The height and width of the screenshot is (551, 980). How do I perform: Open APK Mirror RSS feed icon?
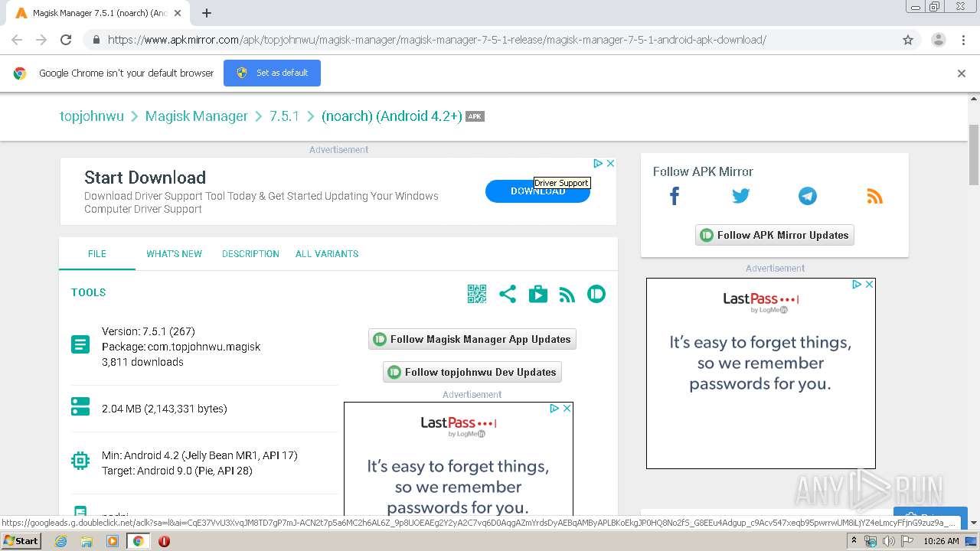point(874,197)
